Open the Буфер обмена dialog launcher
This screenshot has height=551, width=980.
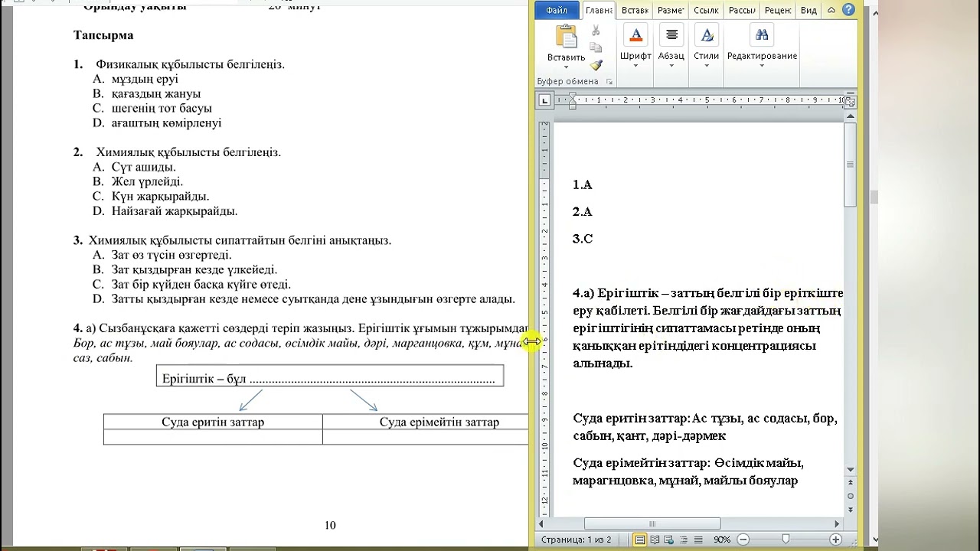coord(609,81)
